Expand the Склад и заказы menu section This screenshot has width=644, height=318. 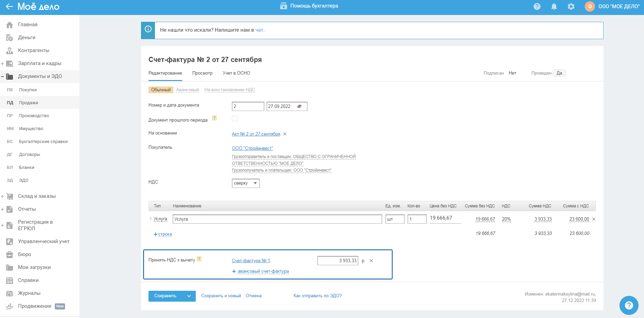[3, 196]
